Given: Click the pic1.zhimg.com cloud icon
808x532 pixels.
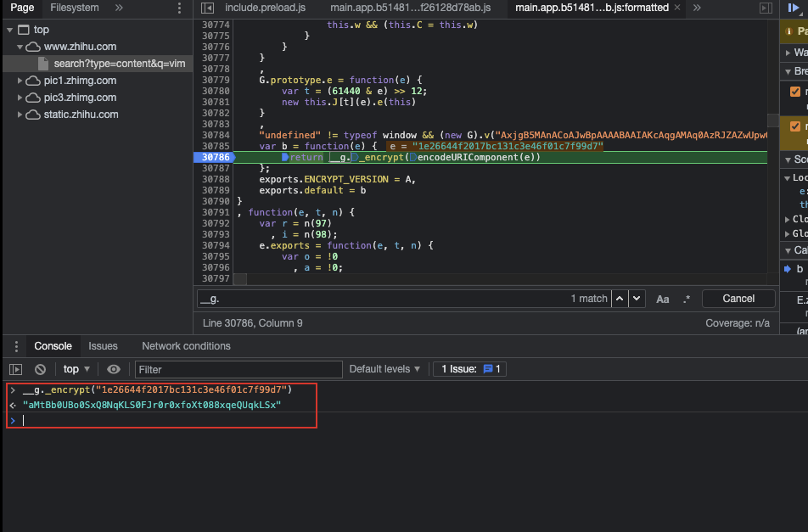Looking at the screenshot, I should [x=33, y=81].
